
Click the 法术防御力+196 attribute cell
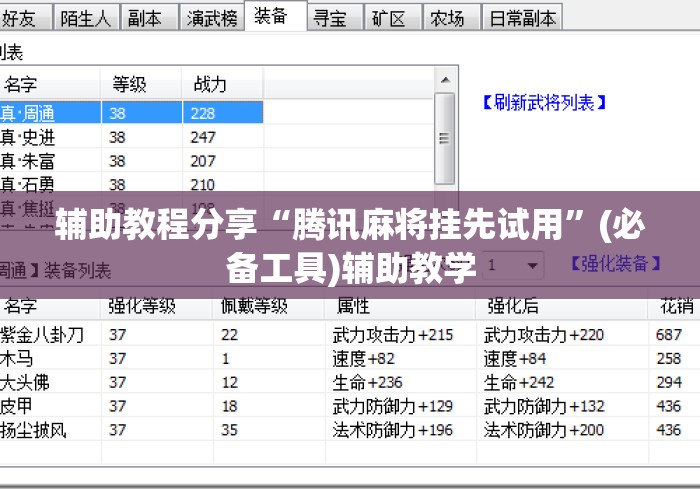(x=393, y=430)
